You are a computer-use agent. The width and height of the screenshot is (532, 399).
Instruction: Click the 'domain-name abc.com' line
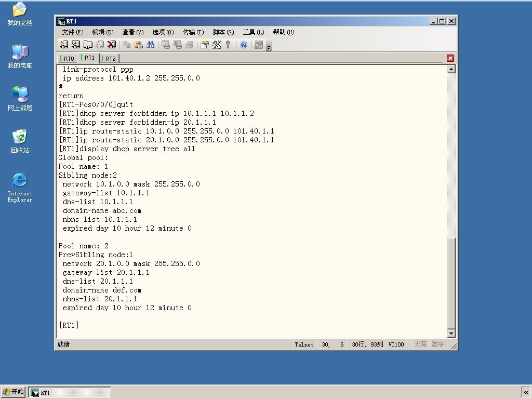[102, 210]
